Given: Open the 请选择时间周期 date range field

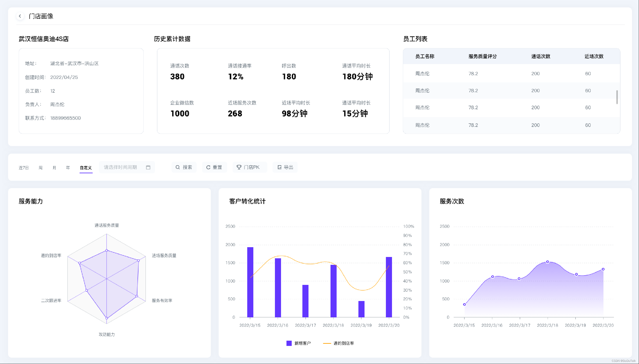Looking at the screenshot, I should [x=121, y=167].
